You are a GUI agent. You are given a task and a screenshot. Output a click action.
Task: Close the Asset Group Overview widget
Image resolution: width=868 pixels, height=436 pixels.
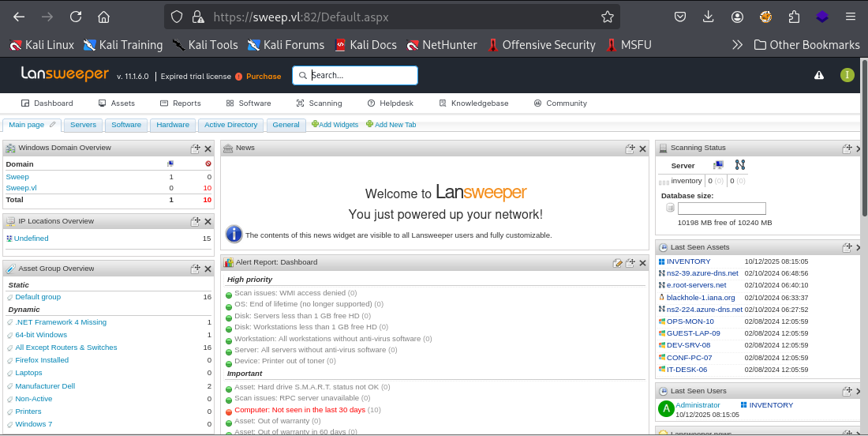(x=208, y=269)
